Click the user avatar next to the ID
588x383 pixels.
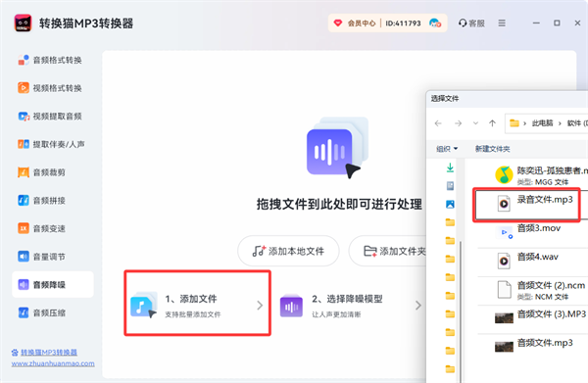[x=435, y=24]
